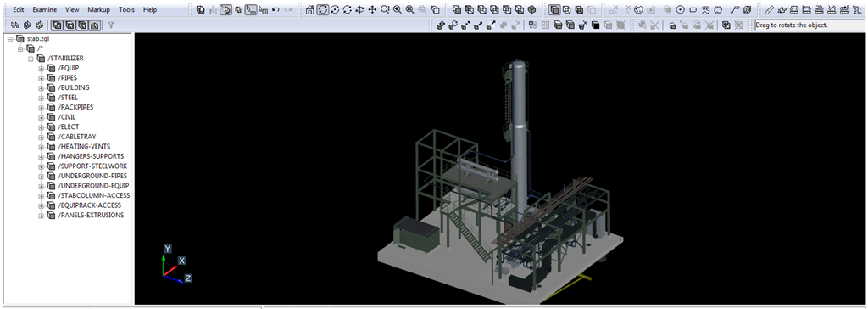This screenshot has width=868, height=309.
Task: Open the Examine menu
Action: coord(44,10)
